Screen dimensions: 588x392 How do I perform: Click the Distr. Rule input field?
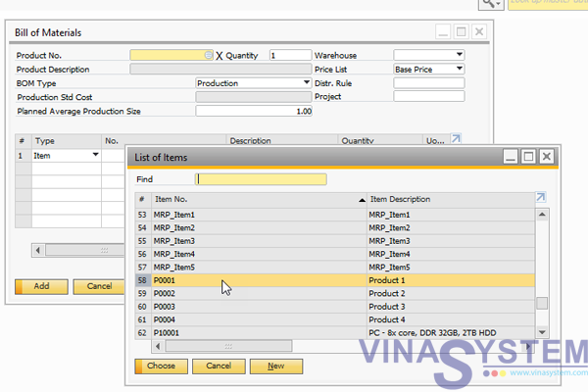(x=429, y=83)
